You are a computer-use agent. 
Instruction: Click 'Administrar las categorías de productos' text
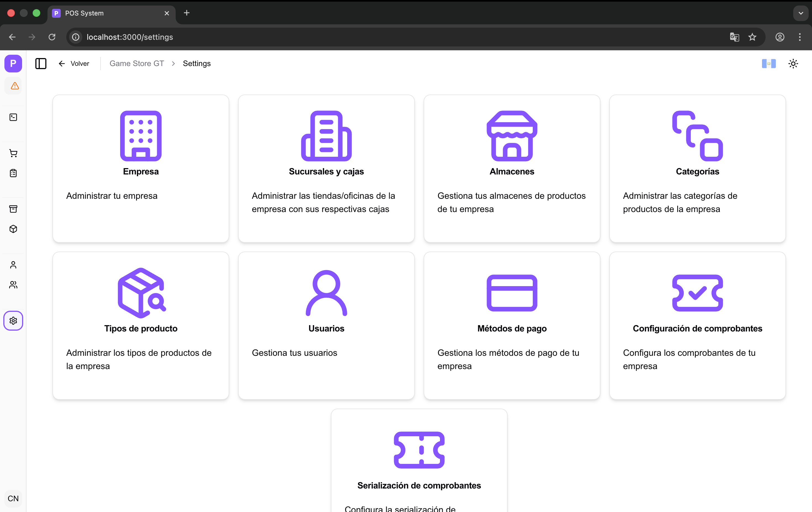[x=680, y=202]
